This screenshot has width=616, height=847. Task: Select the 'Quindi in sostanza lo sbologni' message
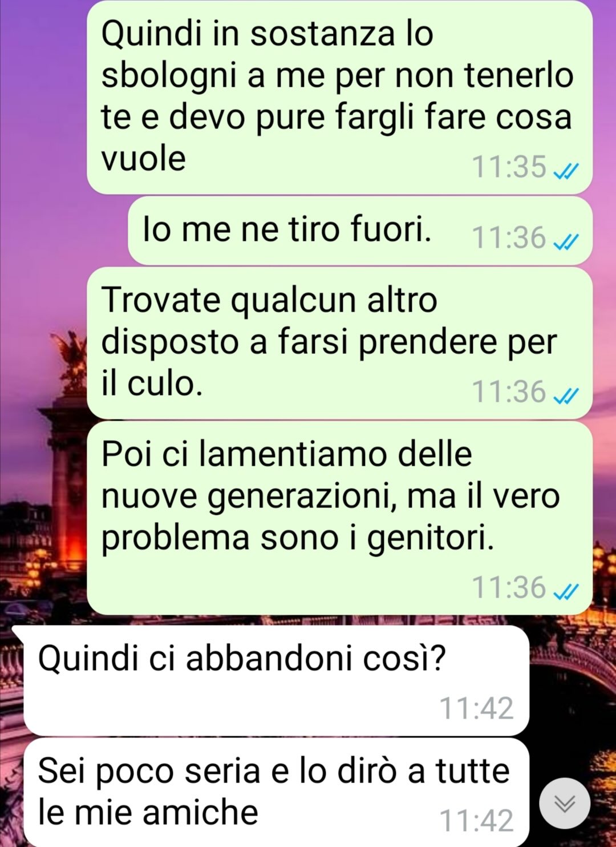pos(339,97)
